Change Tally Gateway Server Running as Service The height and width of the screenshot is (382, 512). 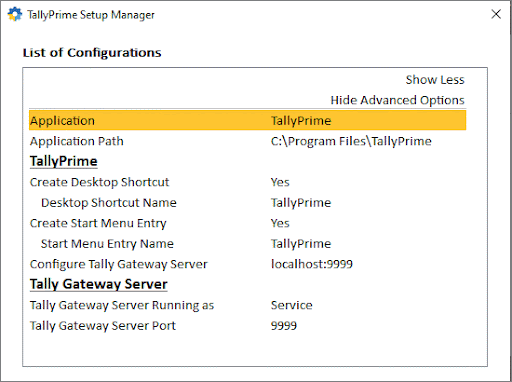pos(291,305)
